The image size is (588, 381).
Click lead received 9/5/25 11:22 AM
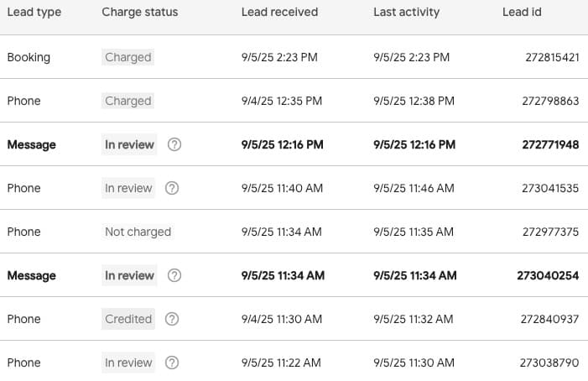click(x=281, y=363)
